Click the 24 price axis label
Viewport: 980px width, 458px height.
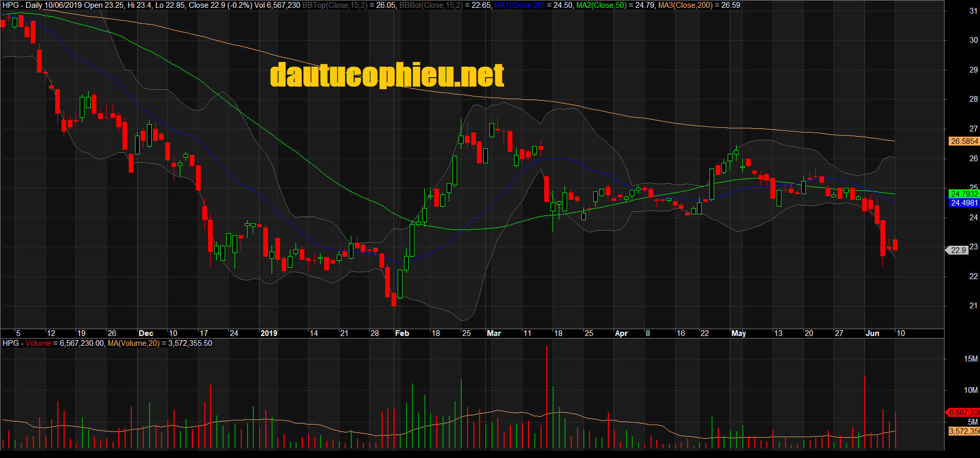point(973,218)
